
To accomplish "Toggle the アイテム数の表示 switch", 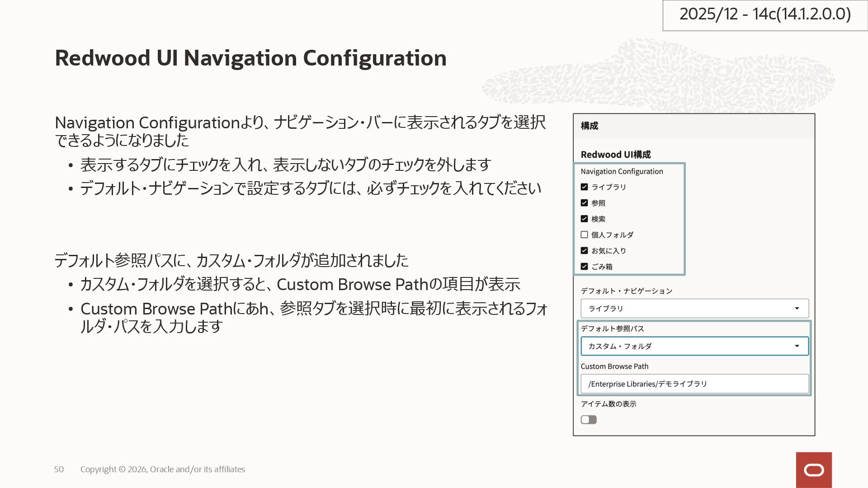I will pyautogui.click(x=589, y=420).
